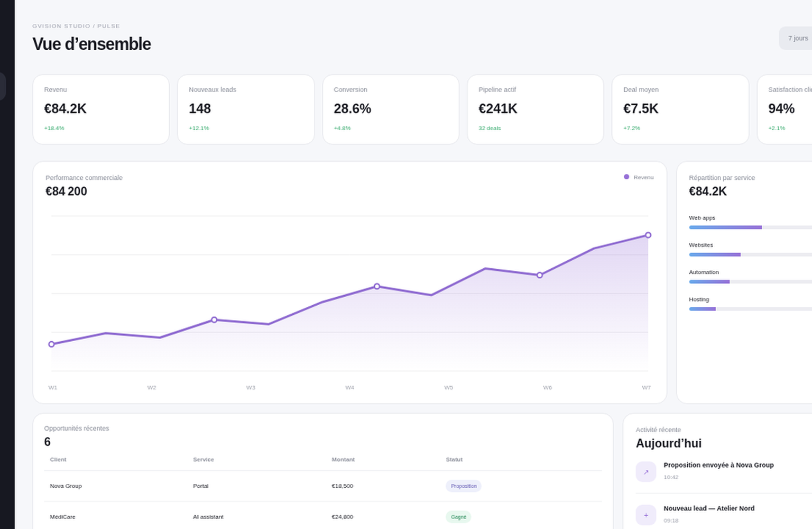Click the W5 axis label

click(448, 388)
